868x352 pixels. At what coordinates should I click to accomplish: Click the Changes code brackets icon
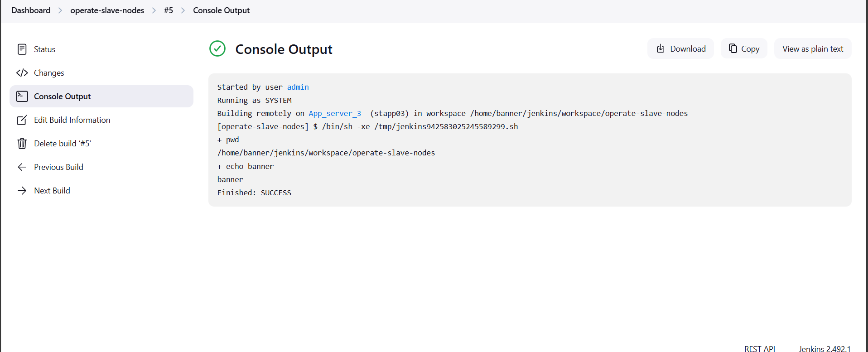pyautogui.click(x=22, y=73)
